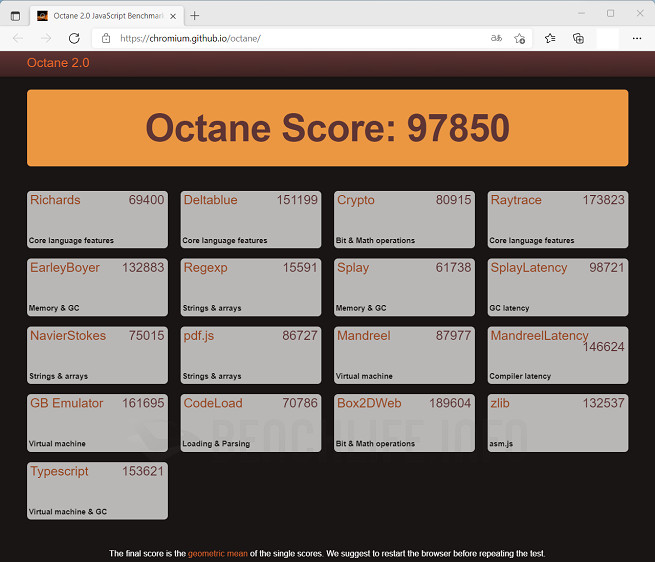655x562 pixels.
Task: Click 'Compiler latency' label under MandreelLatency
Action: coord(520,376)
